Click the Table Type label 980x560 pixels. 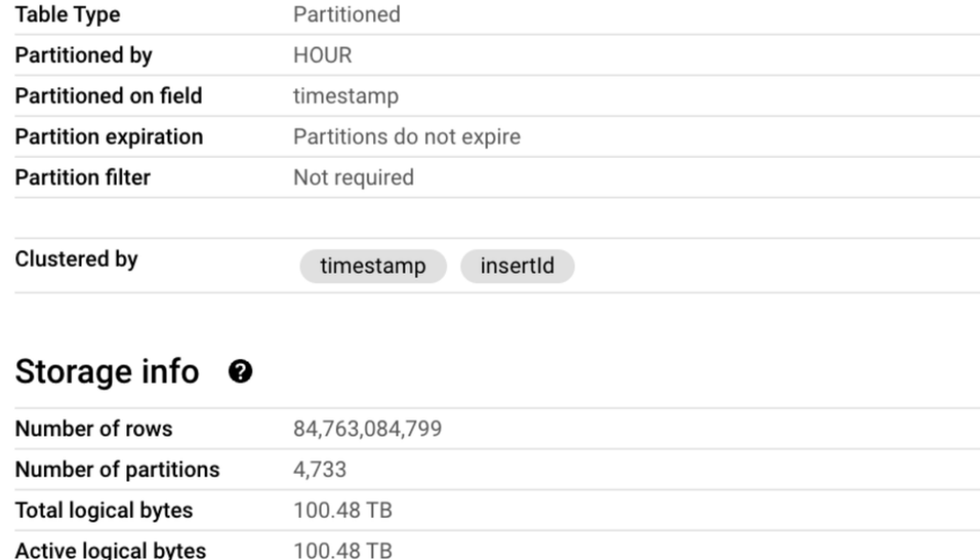coord(67,15)
